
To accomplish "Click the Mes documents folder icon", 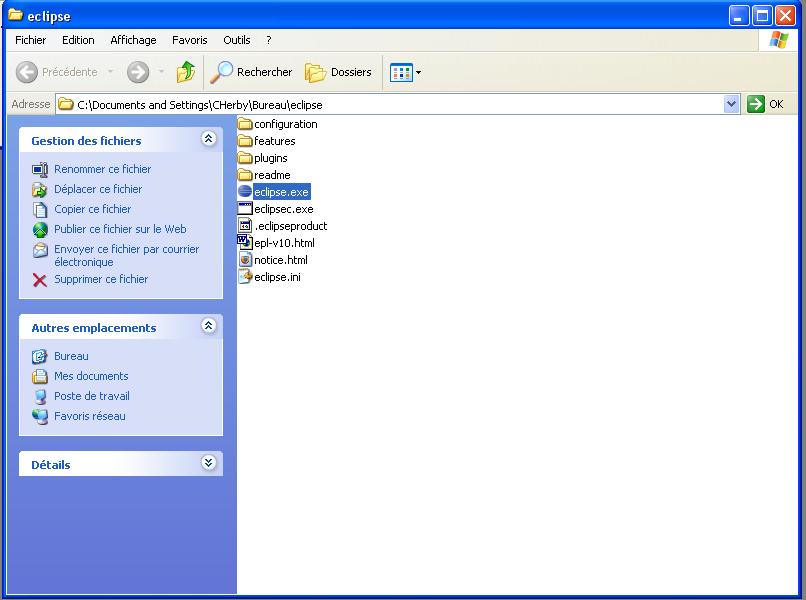I will [x=40, y=376].
